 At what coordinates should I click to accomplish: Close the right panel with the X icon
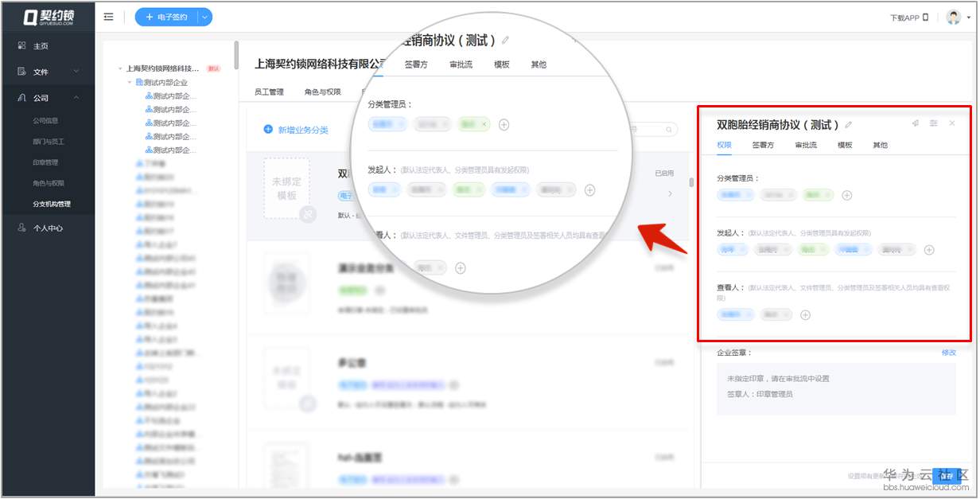point(952,123)
